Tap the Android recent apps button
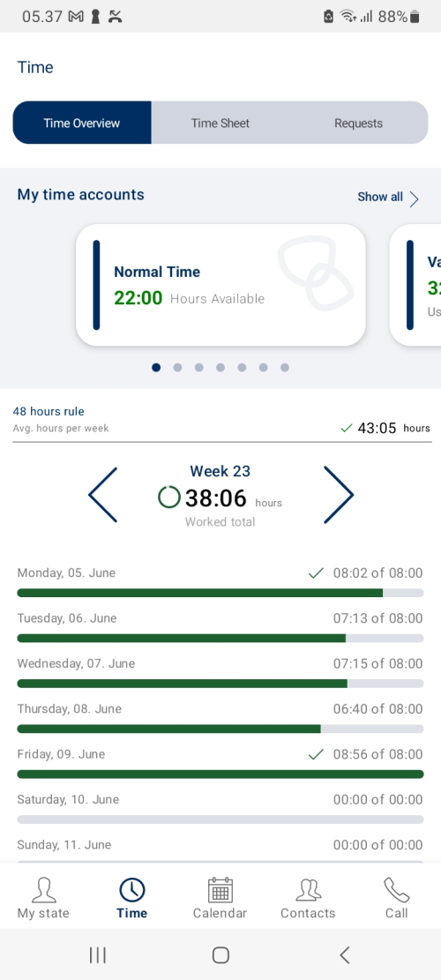 click(97, 954)
